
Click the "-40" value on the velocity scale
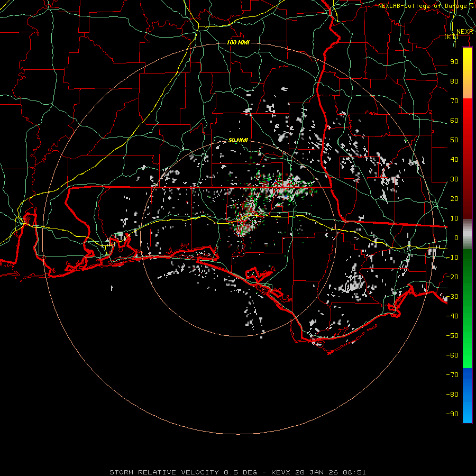tap(452, 316)
